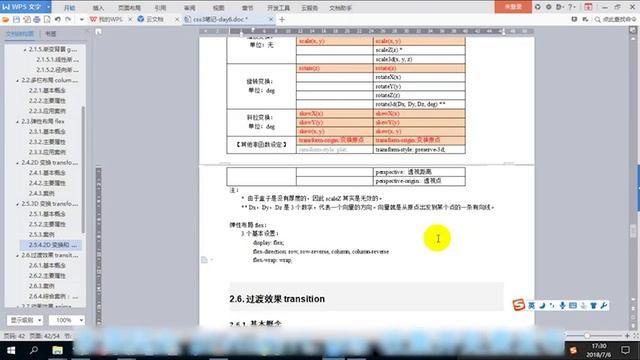Switch to the 插入 ribbon tab
This screenshot has height=360, width=640.
pos(98,8)
